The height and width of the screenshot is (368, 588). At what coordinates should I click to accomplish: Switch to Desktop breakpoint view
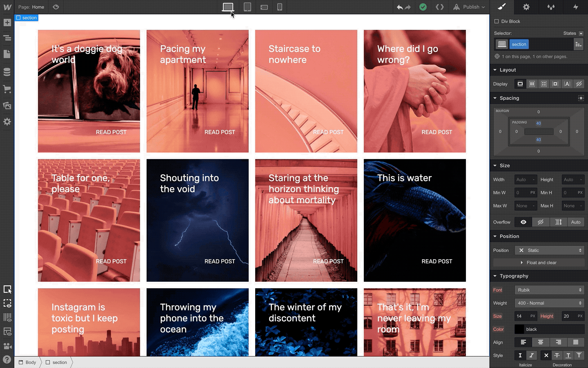(x=228, y=7)
